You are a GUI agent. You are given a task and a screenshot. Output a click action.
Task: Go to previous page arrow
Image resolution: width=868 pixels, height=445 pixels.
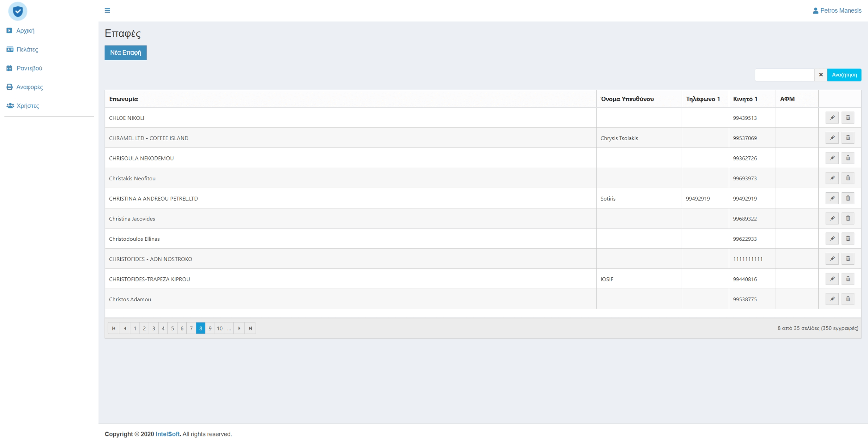125,328
